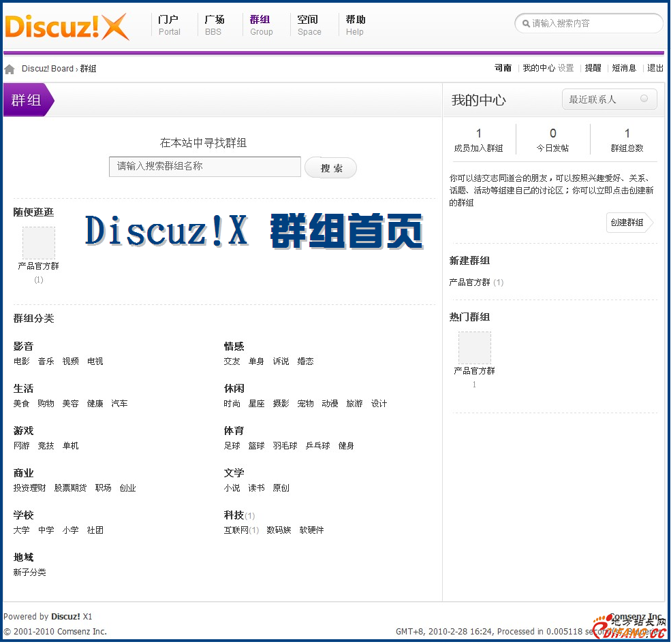Click the 退出 logout link

655,68
